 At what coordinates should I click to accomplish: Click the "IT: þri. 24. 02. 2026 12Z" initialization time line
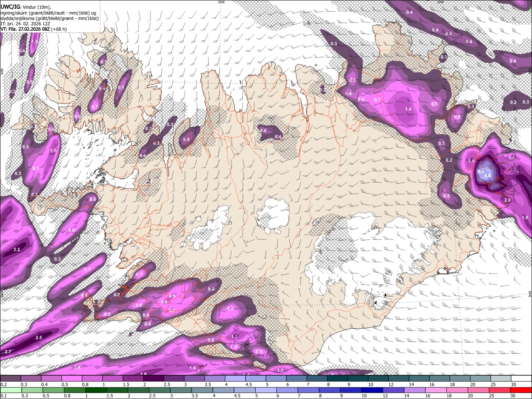[x=26, y=24]
